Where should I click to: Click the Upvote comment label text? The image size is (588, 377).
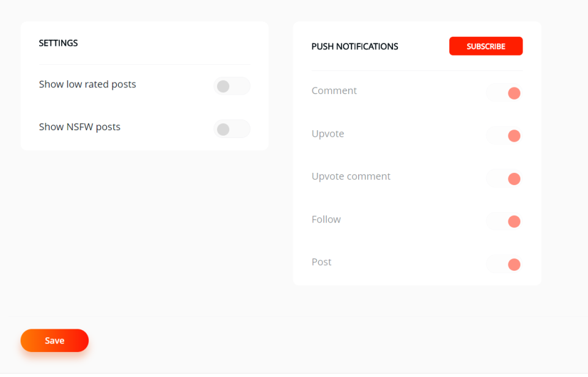tap(351, 177)
